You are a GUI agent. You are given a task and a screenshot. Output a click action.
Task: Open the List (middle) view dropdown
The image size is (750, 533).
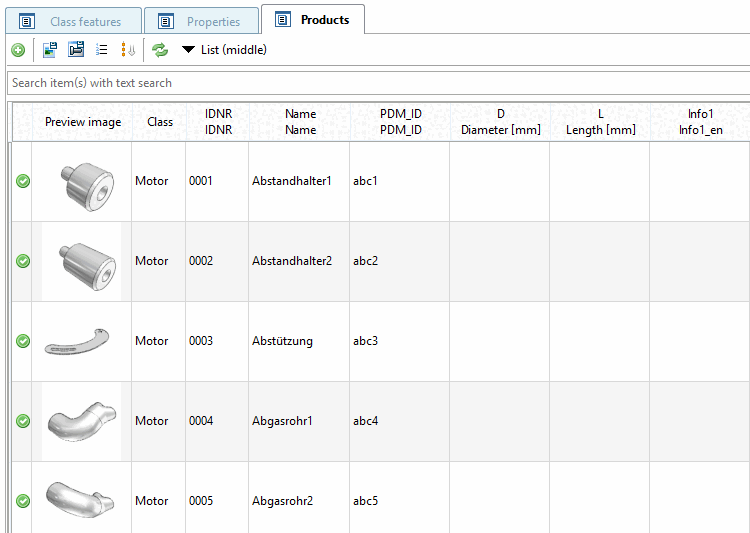pos(224,50)
